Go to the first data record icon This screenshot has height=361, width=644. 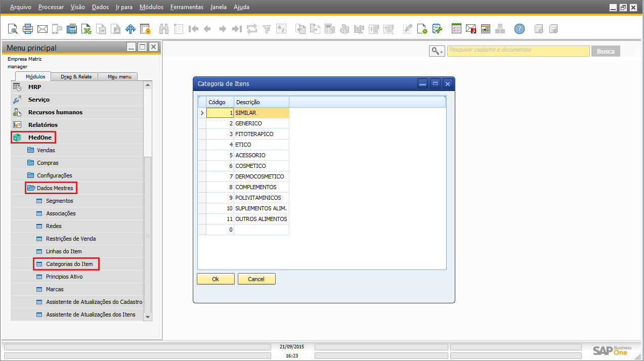point(193,29)
